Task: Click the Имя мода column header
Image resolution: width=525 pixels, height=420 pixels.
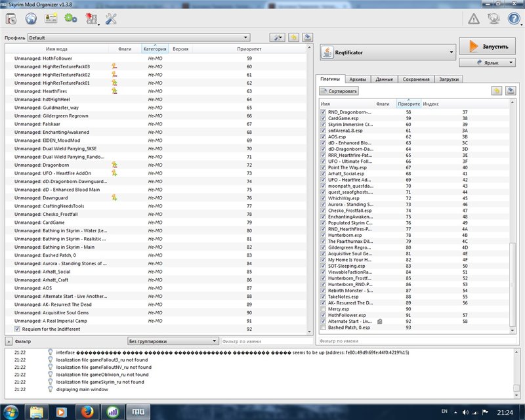Action: coord(57,49)
